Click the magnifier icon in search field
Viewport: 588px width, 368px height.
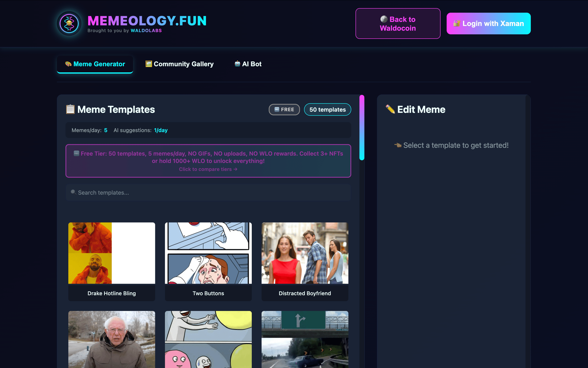point(73,192)
